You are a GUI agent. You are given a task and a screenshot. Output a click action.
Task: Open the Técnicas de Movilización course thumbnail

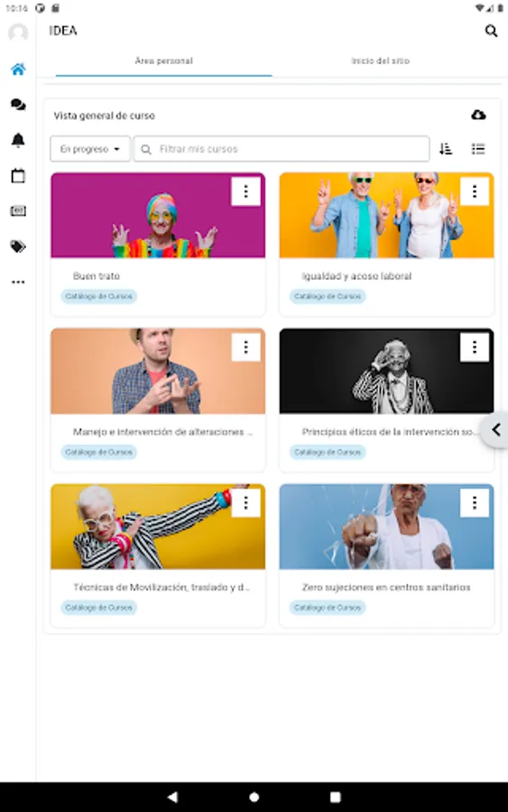click(158, 527)
